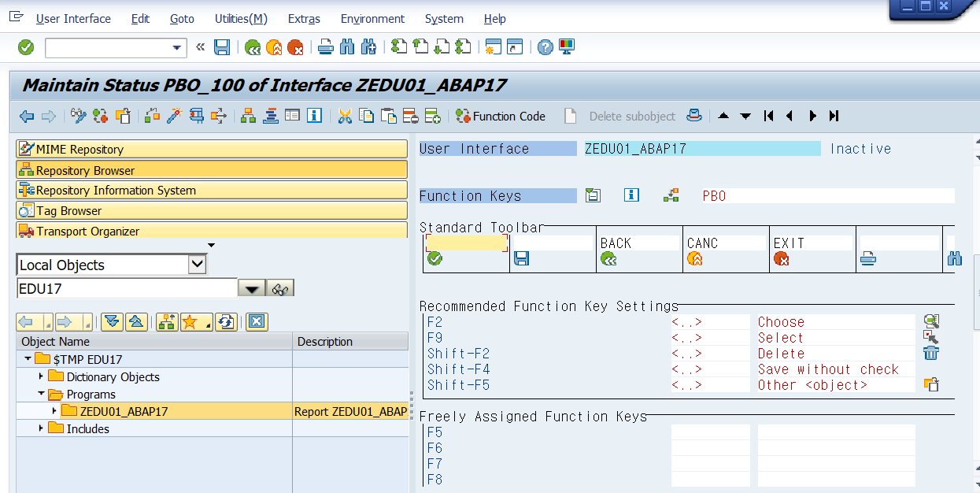Open the User Interface menu

tap(73, 18)
